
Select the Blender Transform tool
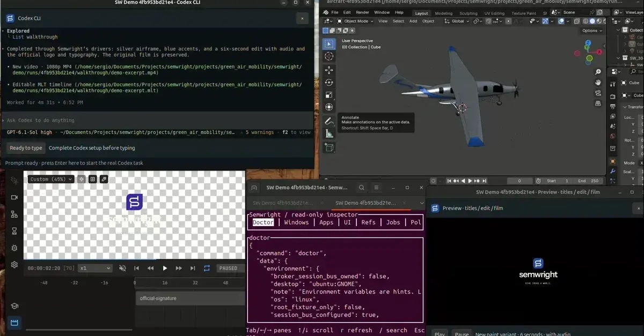329,107
